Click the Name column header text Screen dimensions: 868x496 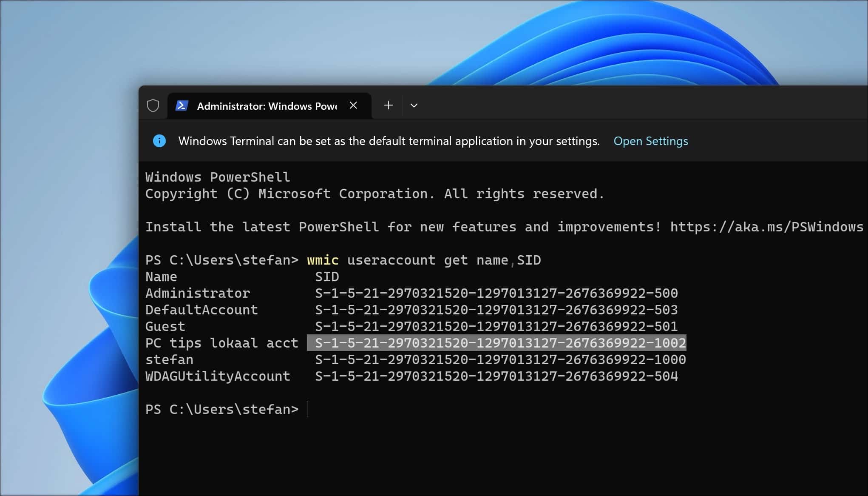tap(161, 276)
